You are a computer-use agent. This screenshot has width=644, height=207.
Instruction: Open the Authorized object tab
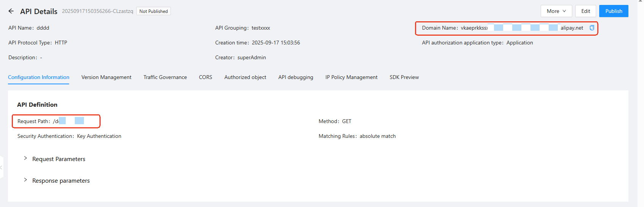coord(245,77)
